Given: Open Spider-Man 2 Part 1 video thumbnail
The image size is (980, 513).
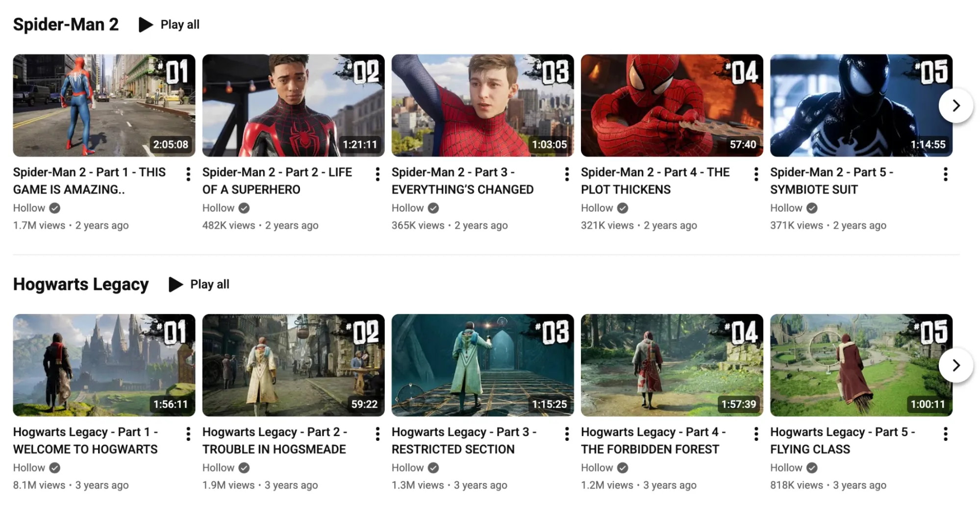Looking at the screenshot, I should click(104, 105).
